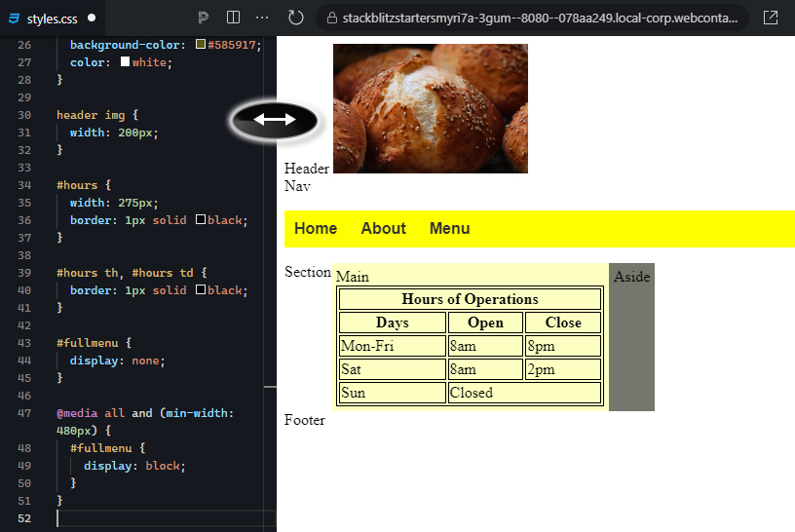Click the 'Sun' table cell

tap(393, 393)
